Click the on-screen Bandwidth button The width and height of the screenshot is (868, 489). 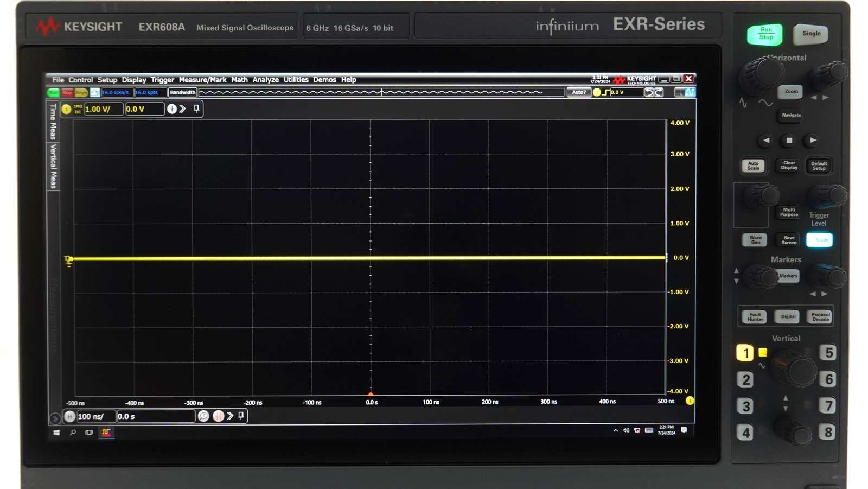click(182, 93)
